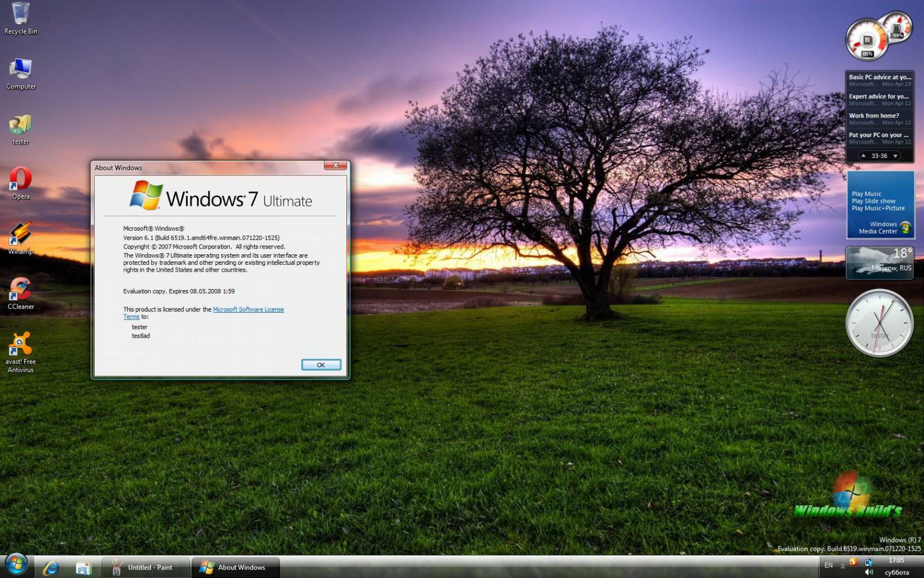Click the Windows 7 Ultimate logo banner
The height and width of the screenshot is (578, 924).
pos(221,195)
